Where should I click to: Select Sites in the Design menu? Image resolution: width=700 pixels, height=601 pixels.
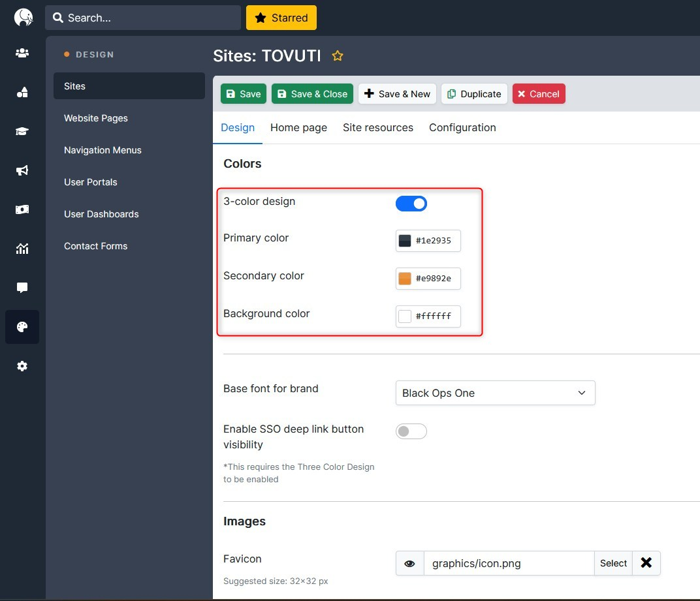[129, 86]
